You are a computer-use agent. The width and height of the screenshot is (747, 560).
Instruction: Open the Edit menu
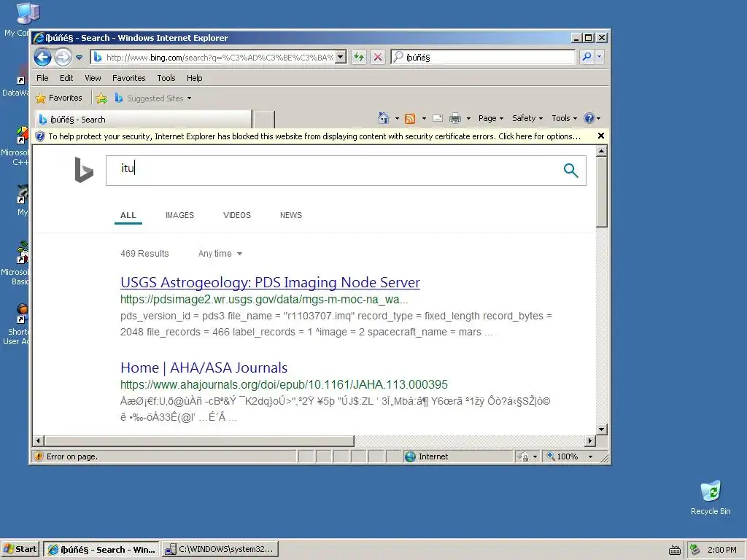pyautogui.click(x=66, y=78)
